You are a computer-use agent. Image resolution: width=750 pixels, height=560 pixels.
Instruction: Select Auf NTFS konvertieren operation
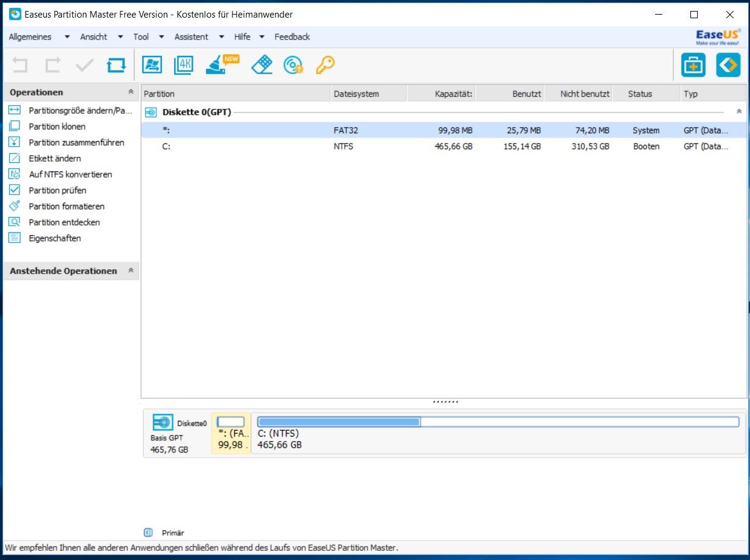71,175
